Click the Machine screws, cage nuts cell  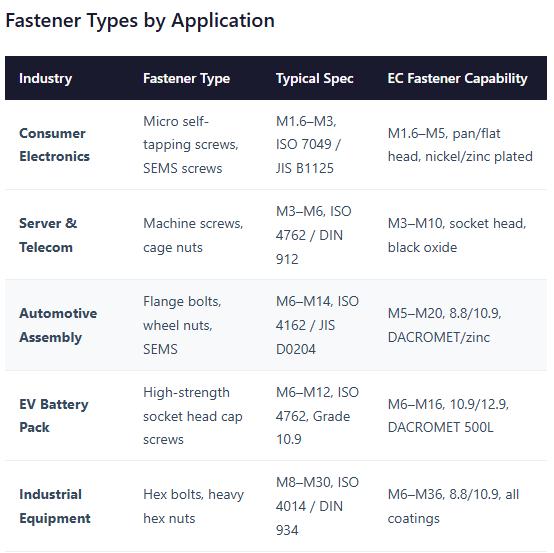[x=193, y=235]
